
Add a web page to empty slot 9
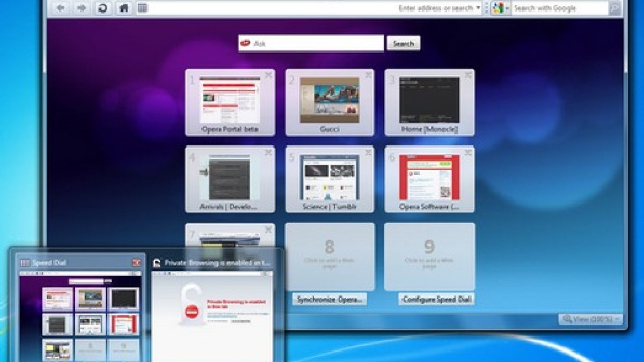tap(429, 256)
